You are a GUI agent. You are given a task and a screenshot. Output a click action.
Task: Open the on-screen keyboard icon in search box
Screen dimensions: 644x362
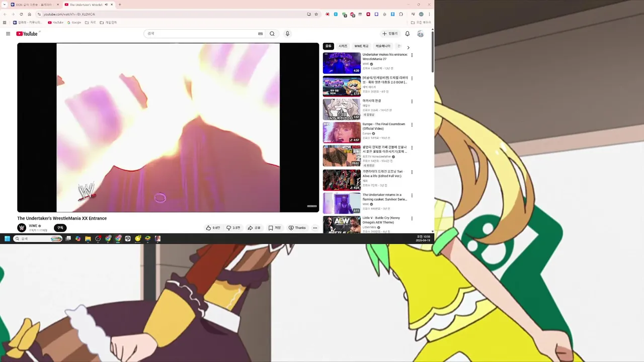point(260,34)
